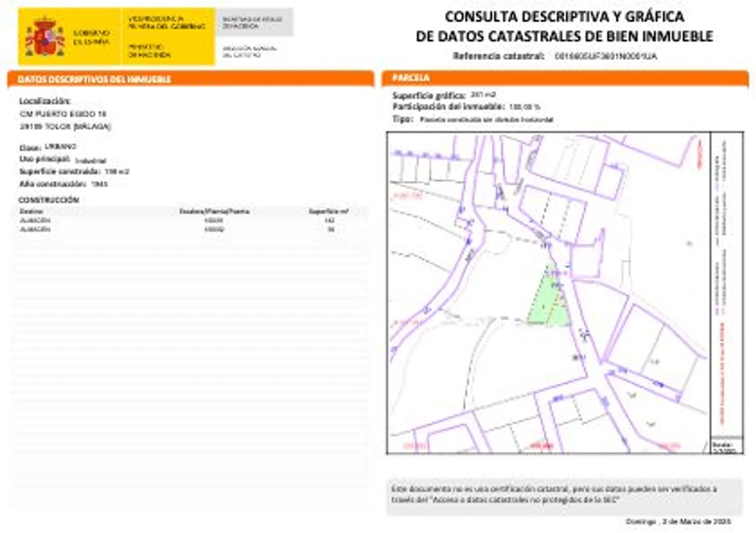The image size is (756, 533).
Task: Click the Ministerio de Hacienda label
Action: pyautogui.click(x=149, y=51)
